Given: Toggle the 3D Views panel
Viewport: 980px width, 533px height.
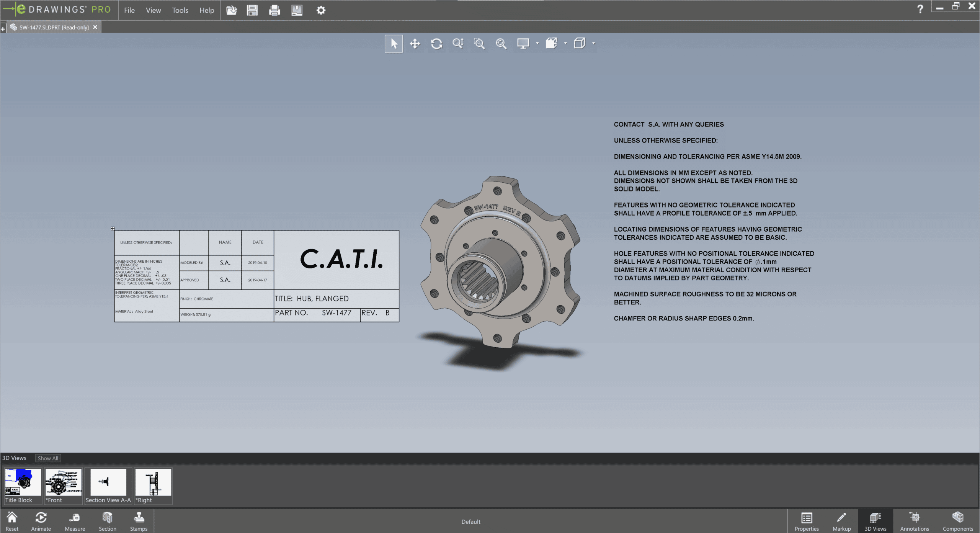Looking at the screenshot, I should 875,521.
